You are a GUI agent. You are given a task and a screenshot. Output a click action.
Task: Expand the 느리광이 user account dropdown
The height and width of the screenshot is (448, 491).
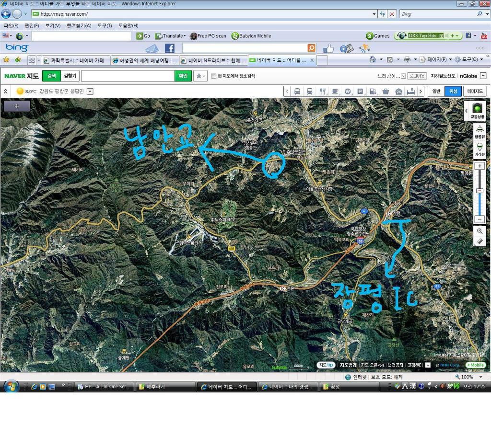pos(403,76)
